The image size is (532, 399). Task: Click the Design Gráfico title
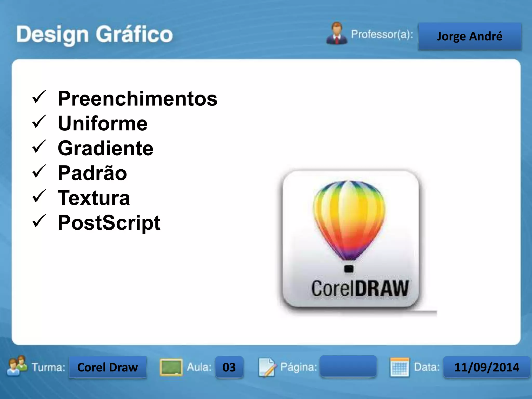[95, 35]
